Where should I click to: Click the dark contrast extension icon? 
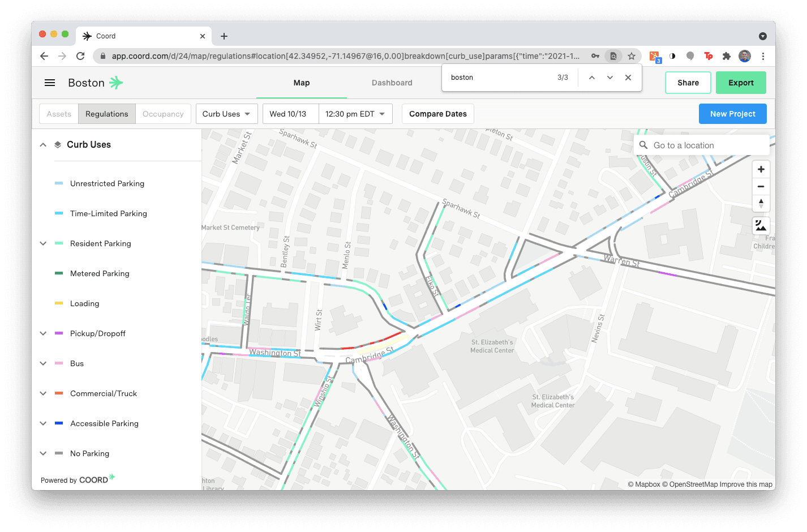(x=672, y=56)
